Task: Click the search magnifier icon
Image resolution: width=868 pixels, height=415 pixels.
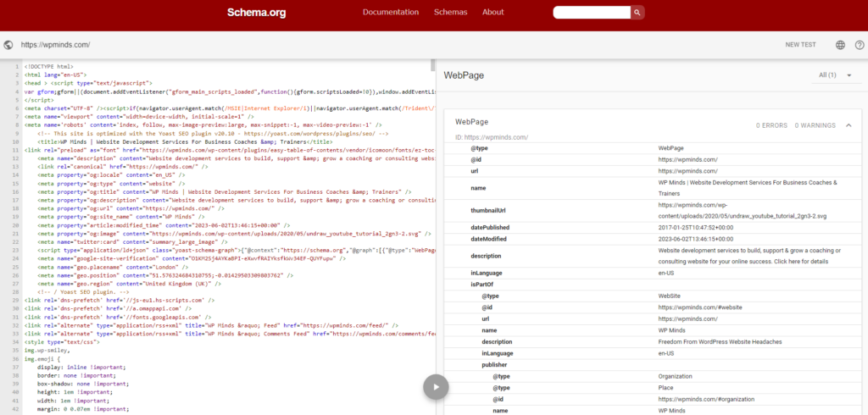Action: 637,12
